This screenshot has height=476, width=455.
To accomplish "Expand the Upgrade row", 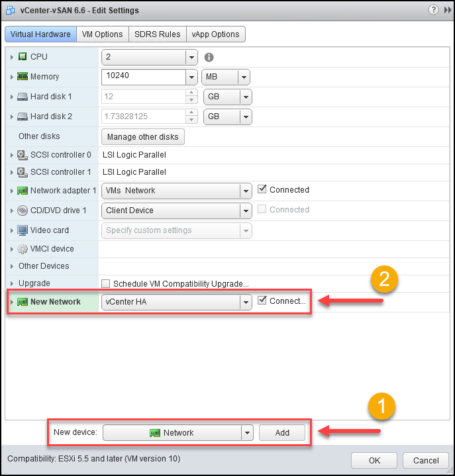I will pyautogui.click(x=11, y=283).
